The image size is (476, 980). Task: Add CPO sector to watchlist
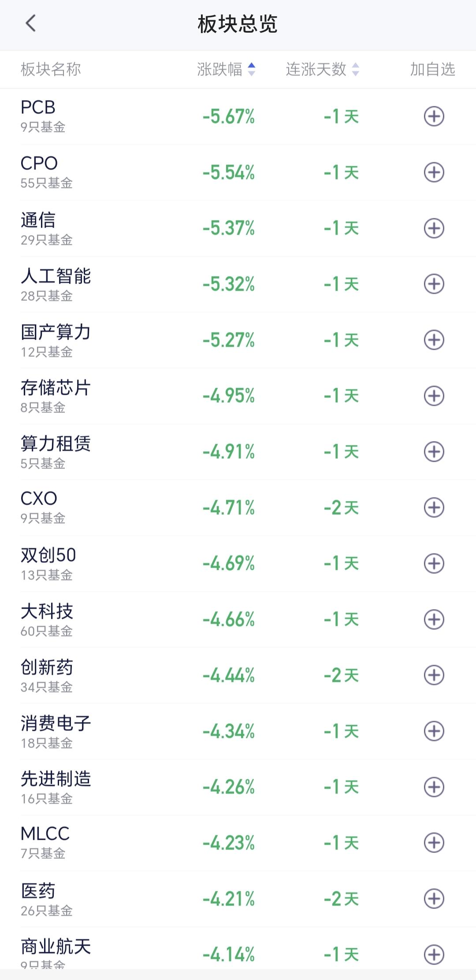tap(434, 172)
